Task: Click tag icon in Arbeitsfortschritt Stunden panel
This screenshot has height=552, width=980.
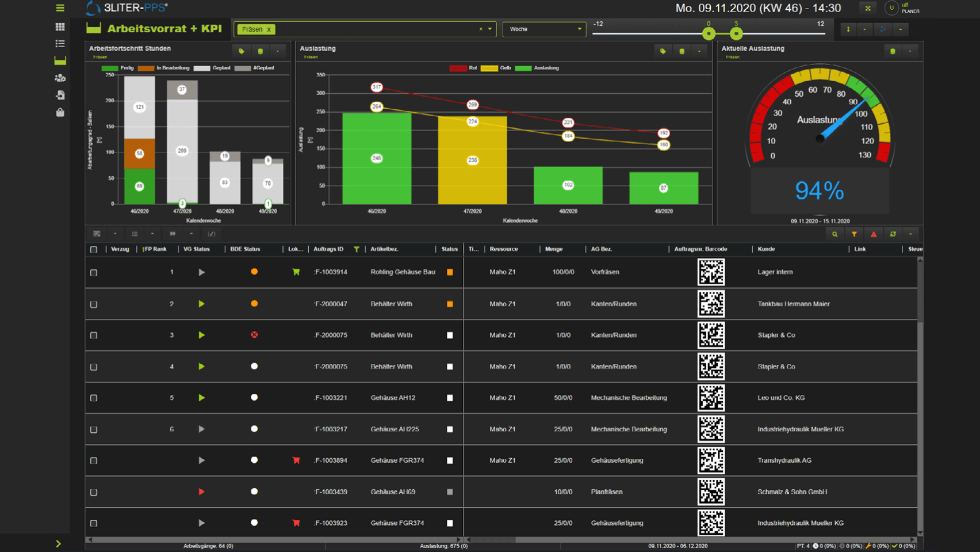Action: point(242,51)
